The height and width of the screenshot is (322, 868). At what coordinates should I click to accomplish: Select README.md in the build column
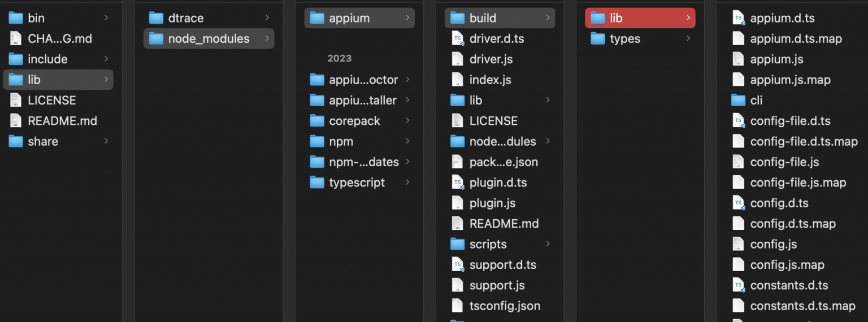coord(504,224)
